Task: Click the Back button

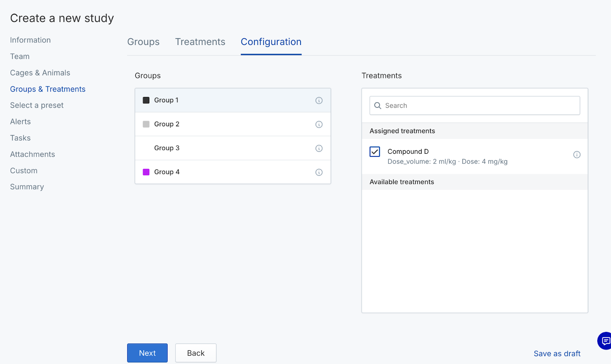Action: click(196, 353)
